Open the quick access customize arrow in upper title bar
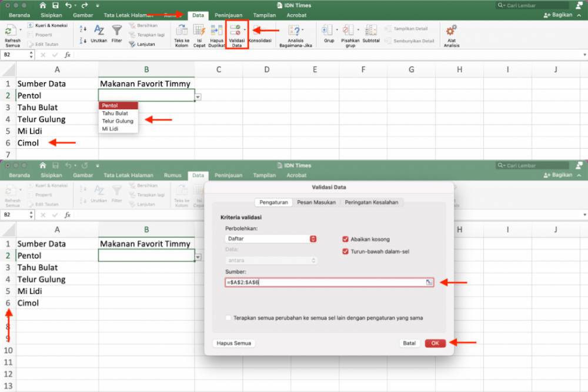Screen dimensions: 588x392 click(x=98, y=6)
